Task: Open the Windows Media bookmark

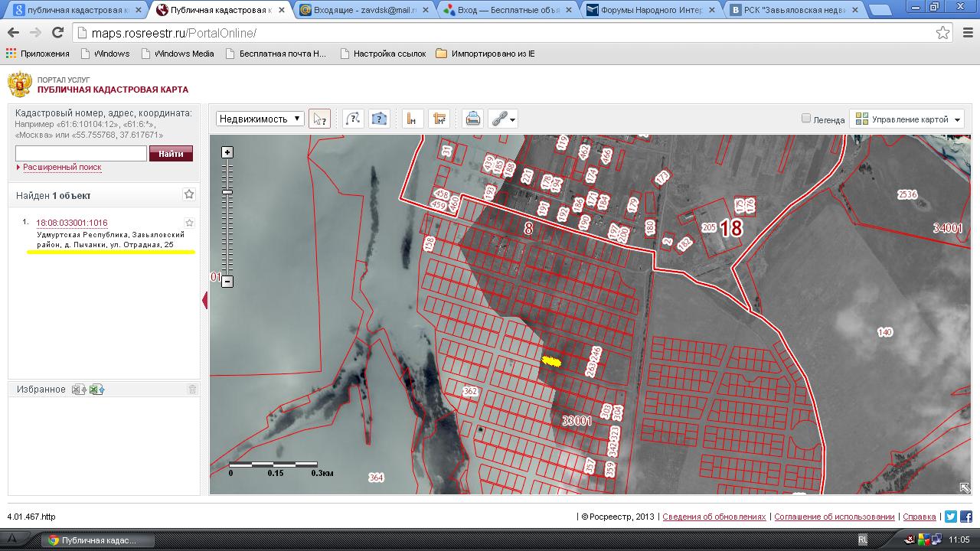Action: [x=178, y=54]
